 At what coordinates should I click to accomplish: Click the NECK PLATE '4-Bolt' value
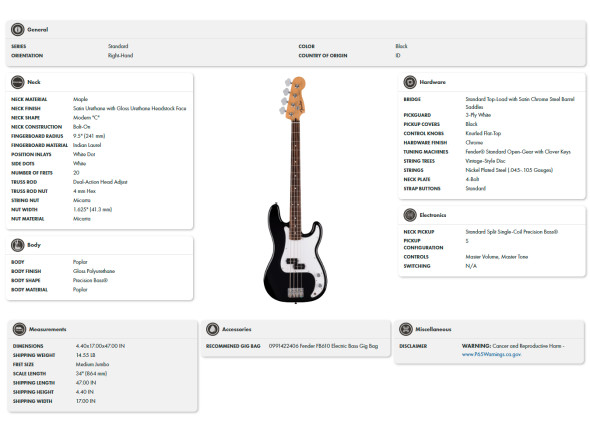(472, 179)
